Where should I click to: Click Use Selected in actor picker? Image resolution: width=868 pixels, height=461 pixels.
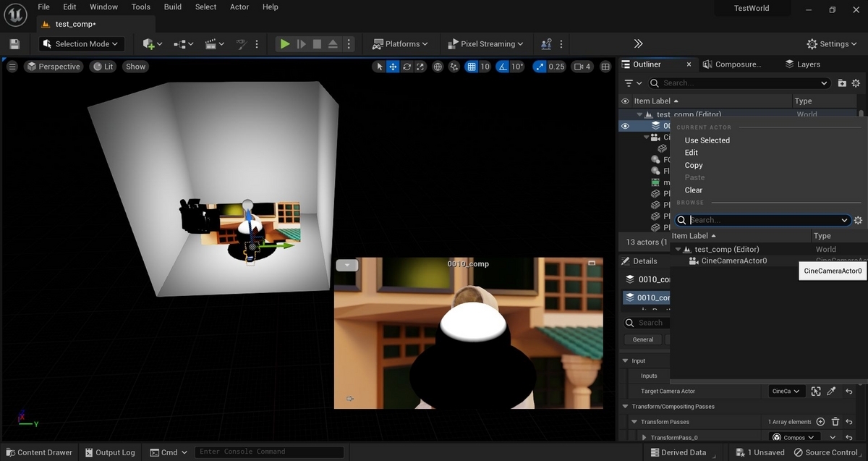[707, 140]
